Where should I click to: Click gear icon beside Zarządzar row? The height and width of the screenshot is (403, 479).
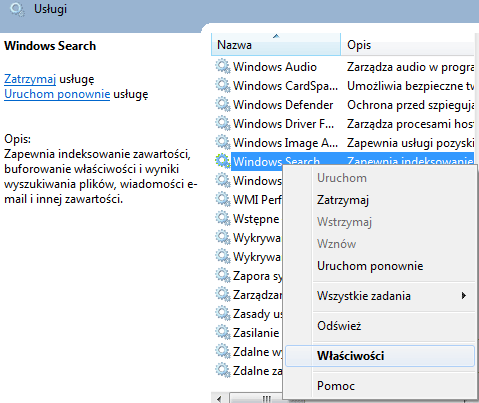pos(222,294)
